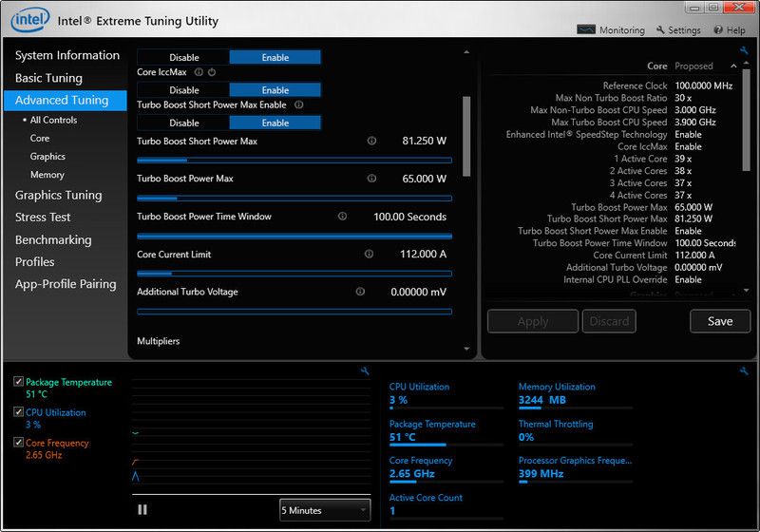This screenshot has width=760, height=532.
Task: Click the proposed panel vertical scrollbar
Action: (x=747, y=120)
